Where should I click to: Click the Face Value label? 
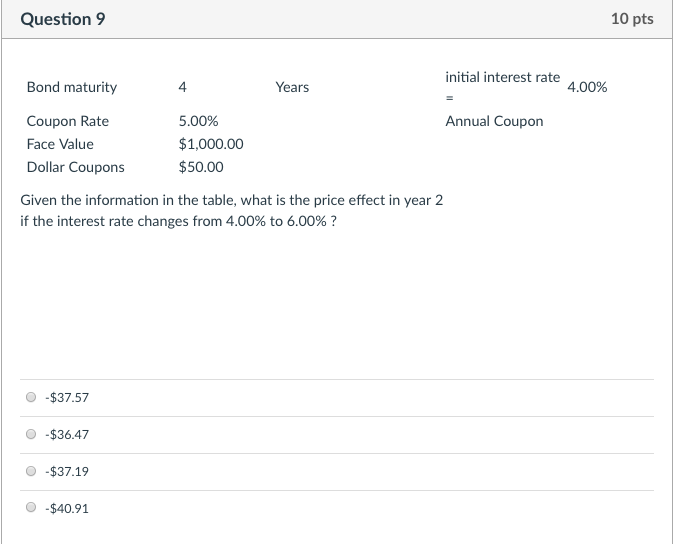[60, 144]
